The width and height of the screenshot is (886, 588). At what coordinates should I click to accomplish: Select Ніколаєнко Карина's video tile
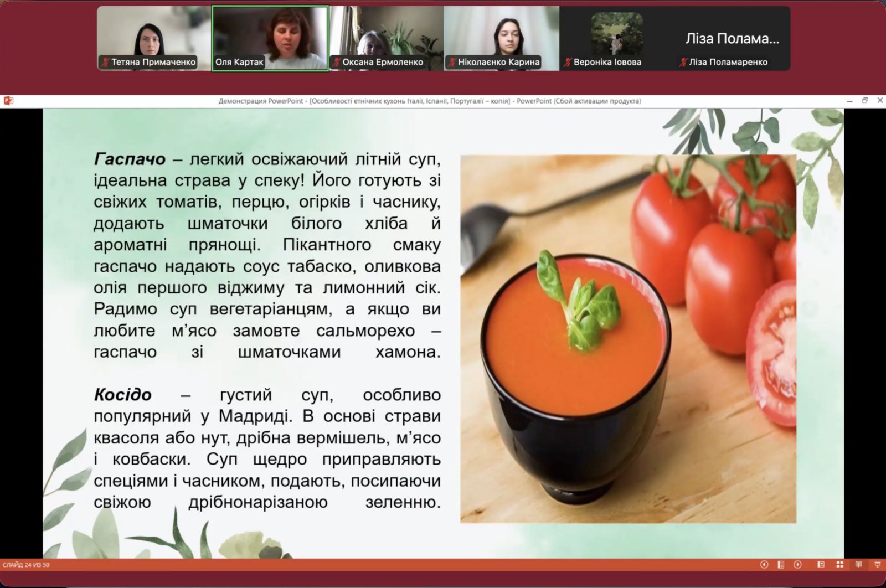click(x=501, y=33)
